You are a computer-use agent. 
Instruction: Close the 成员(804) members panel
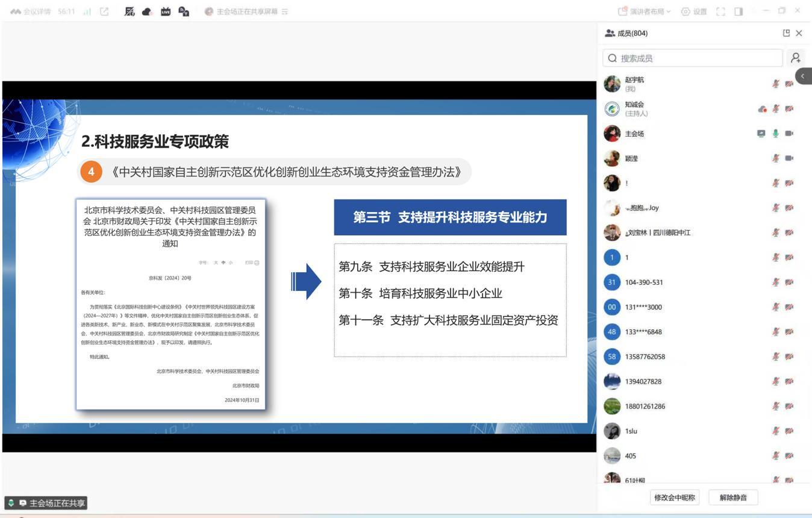coord(799,33)
